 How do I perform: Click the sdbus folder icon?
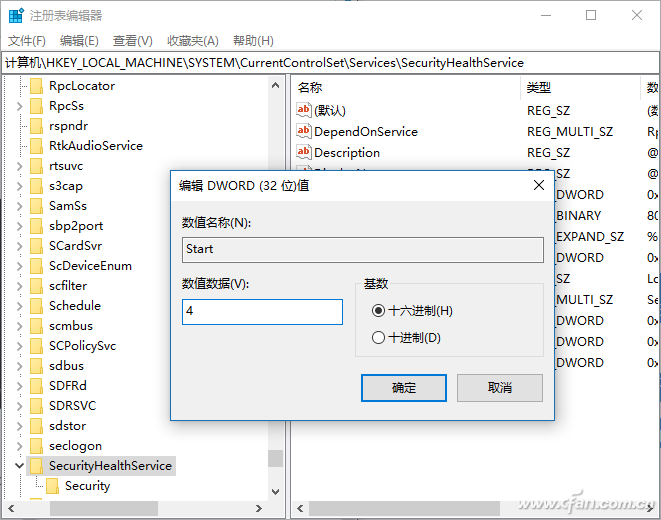(x=37, y=366)
